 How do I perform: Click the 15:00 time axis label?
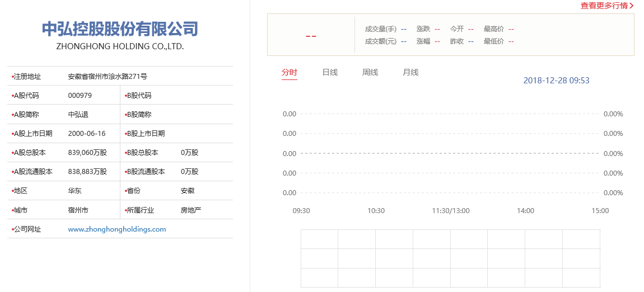pos(600,211)
